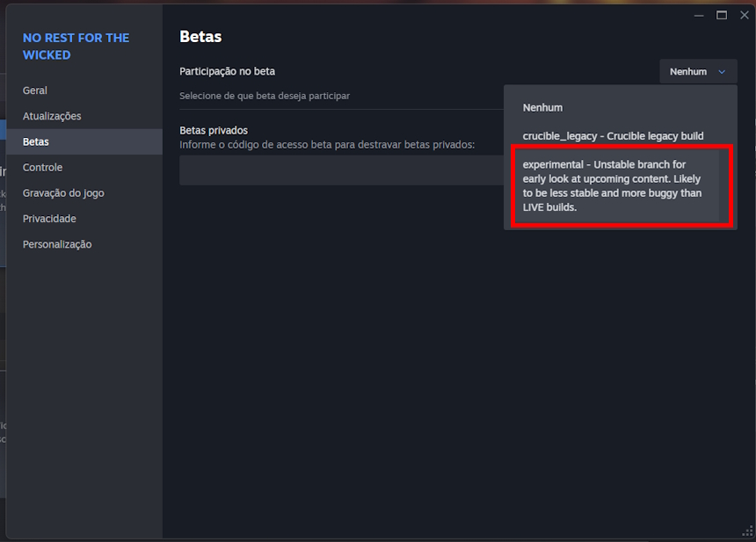Show the Privacidade settings

49,218
